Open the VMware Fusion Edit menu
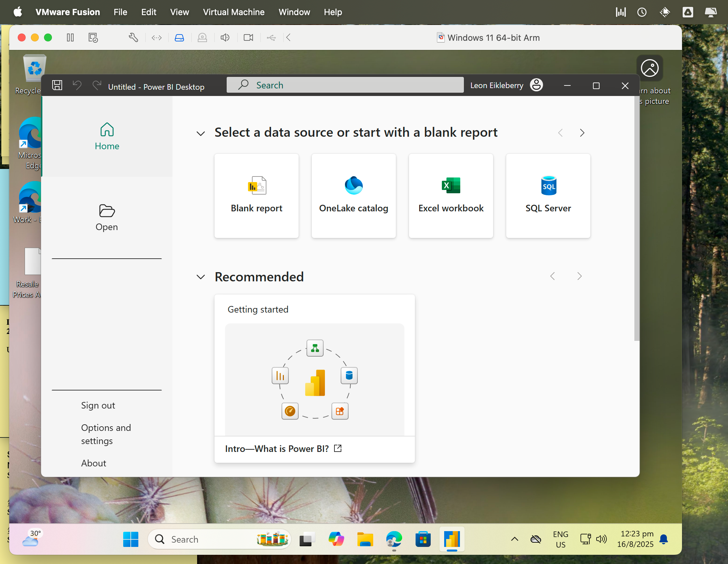The height and width of the screenshot is (564, 728). (x=149, y=12)
